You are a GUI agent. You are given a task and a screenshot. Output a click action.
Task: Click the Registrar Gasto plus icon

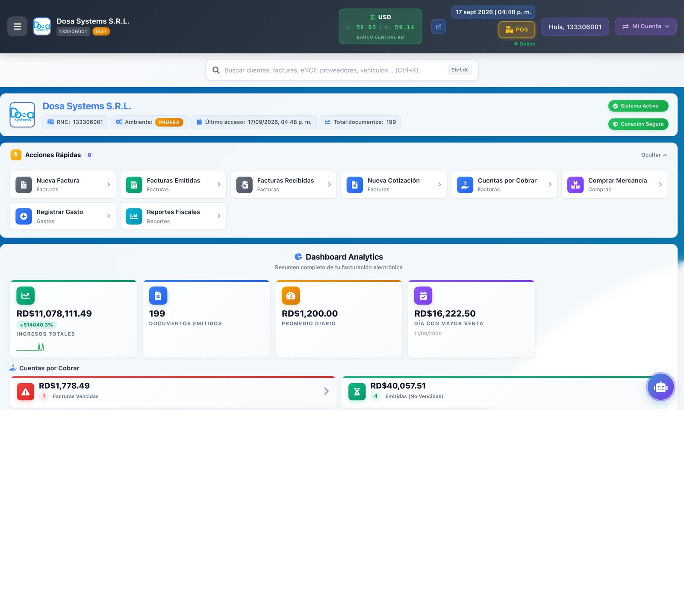pos(24,216)
